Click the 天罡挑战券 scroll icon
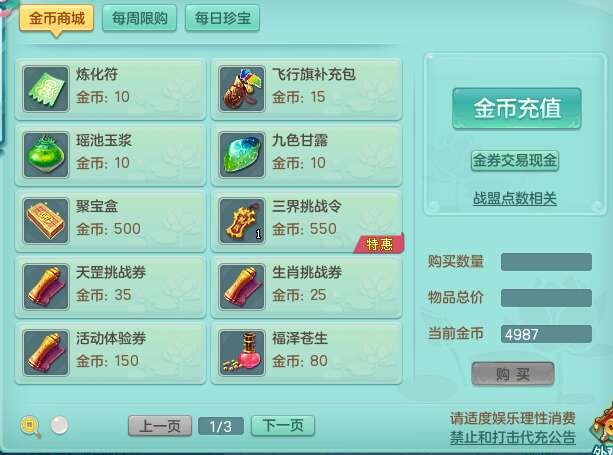Image resolution: width=613 pixels, height=455 pixels. 46,287
